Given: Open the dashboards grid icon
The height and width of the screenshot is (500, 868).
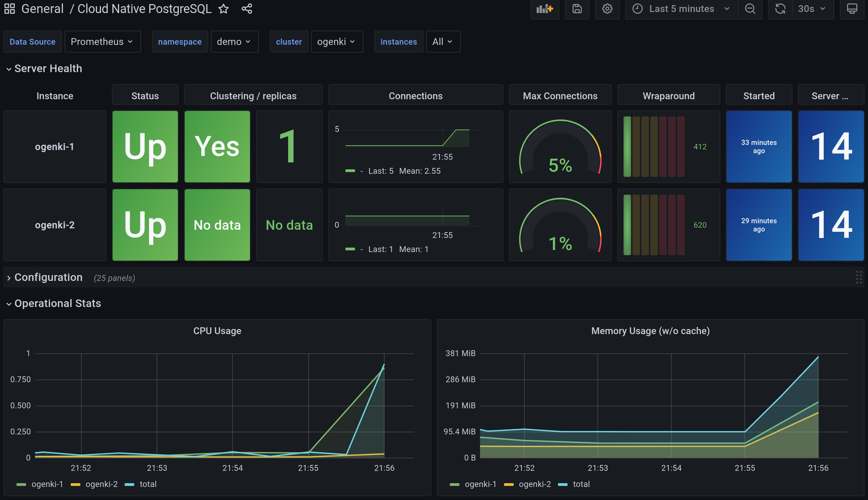Looking at the screenshot, I should click(x=10, y=9).
